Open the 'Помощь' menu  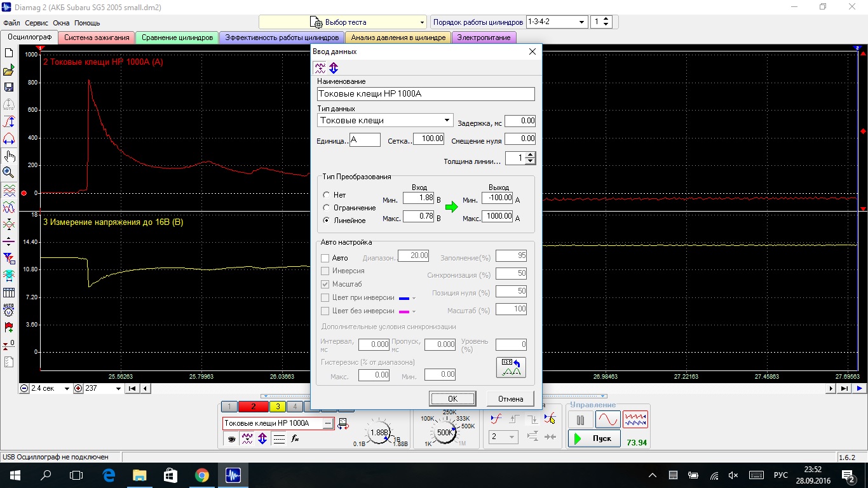[87, 23]
